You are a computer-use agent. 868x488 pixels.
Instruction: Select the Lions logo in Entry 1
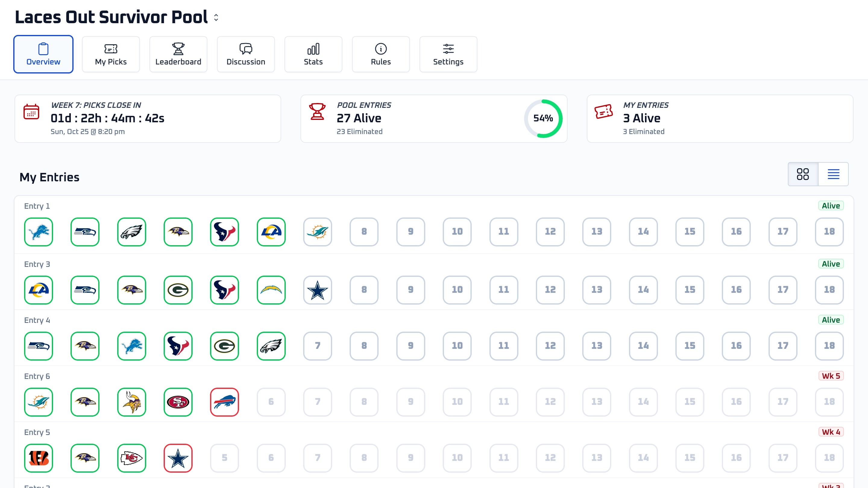point(38,232)
